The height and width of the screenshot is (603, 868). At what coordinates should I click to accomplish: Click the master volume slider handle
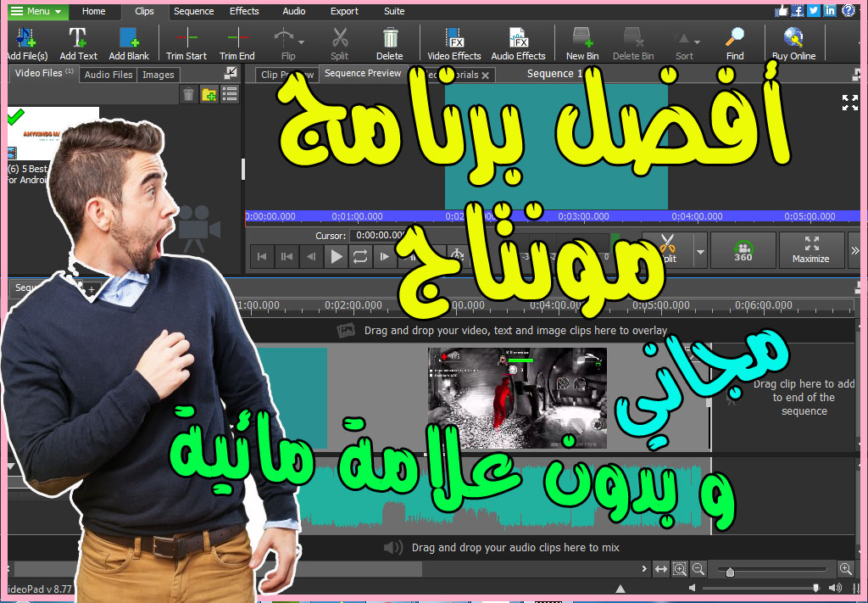point(815,588)
